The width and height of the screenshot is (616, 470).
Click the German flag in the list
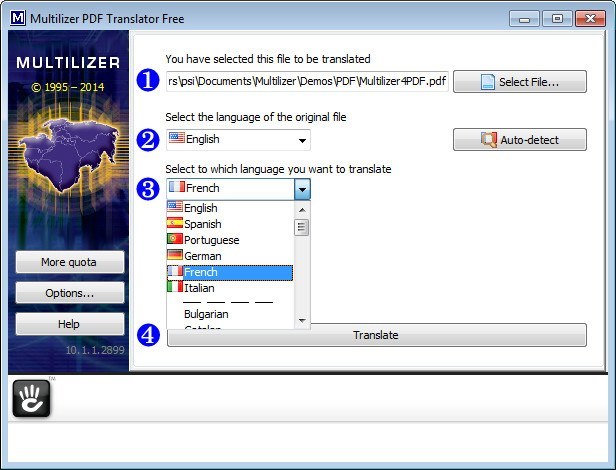(x=175, y=255)
